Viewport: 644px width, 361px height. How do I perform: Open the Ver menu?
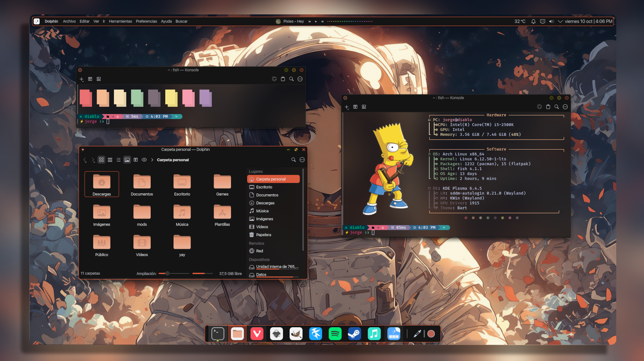(96, 21)
